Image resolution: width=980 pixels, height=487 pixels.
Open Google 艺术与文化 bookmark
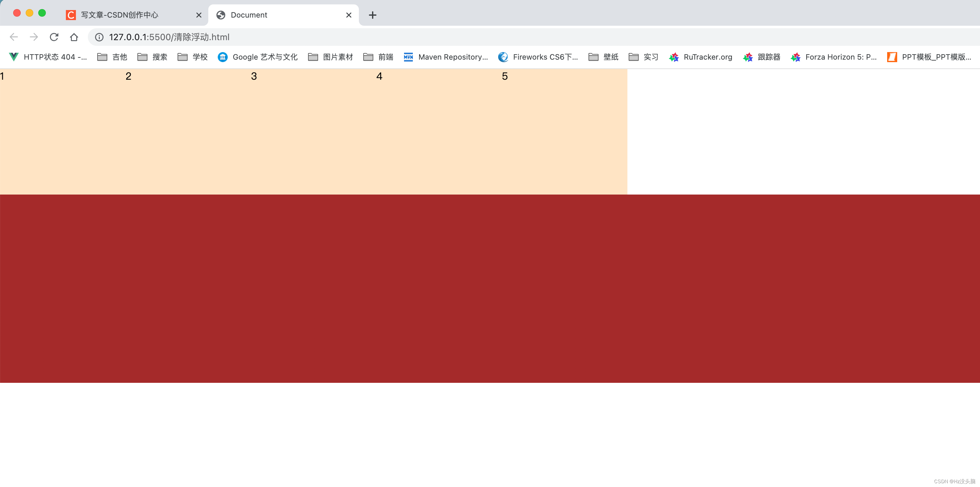tap(258, 57)
